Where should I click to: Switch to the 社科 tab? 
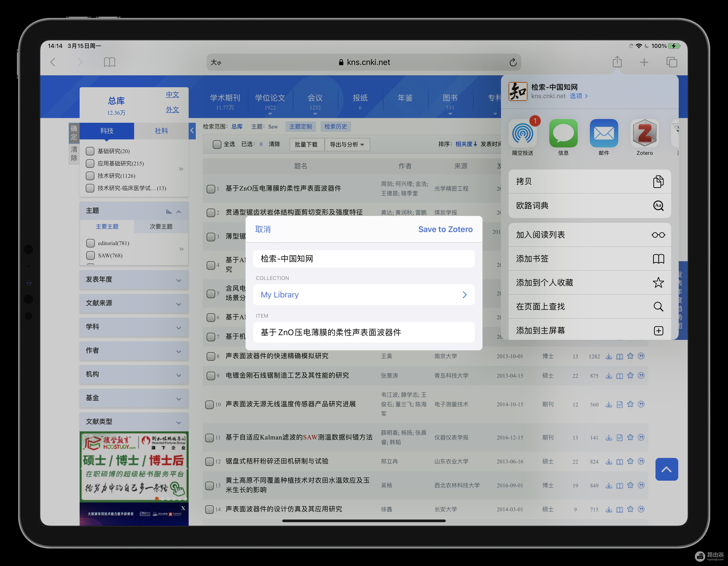coord(161,131)
